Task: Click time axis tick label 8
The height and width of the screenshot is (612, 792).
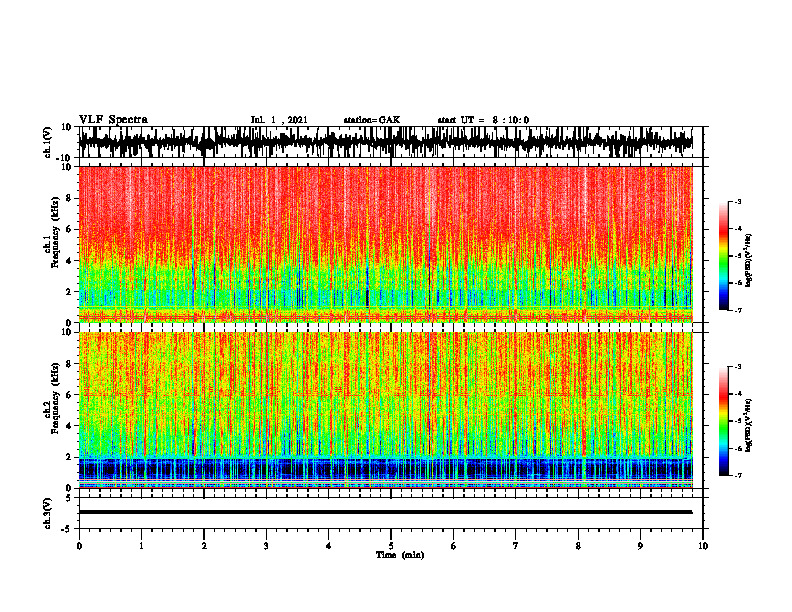Action: pos(578,546)
